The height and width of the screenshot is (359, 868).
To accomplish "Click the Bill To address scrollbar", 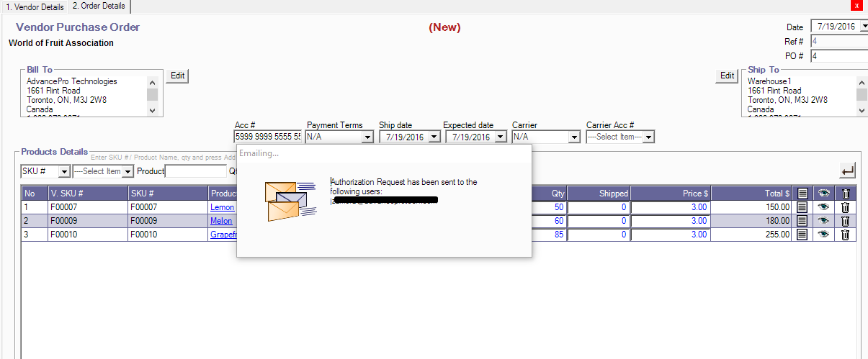I will coord(152,95).
